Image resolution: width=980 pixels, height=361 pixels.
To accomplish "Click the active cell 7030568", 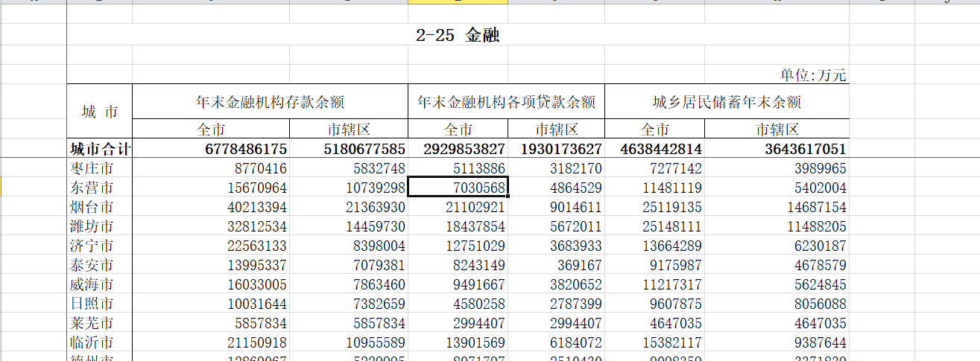I will point(458,188).
